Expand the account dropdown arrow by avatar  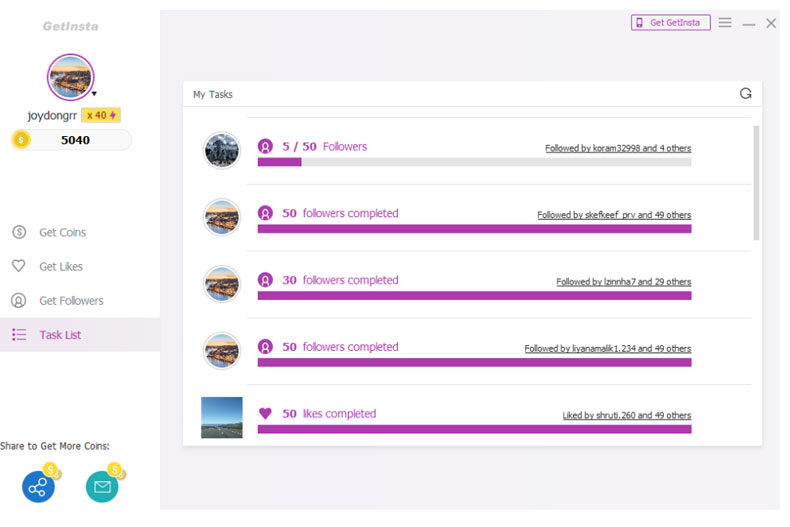[94, 94]
